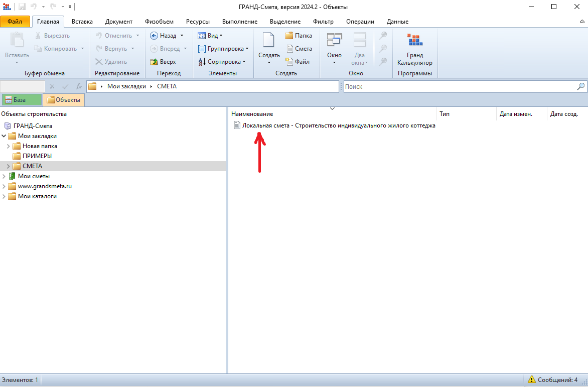
Task: Sort by the Наименование column header
Action: tap(332, 114)
